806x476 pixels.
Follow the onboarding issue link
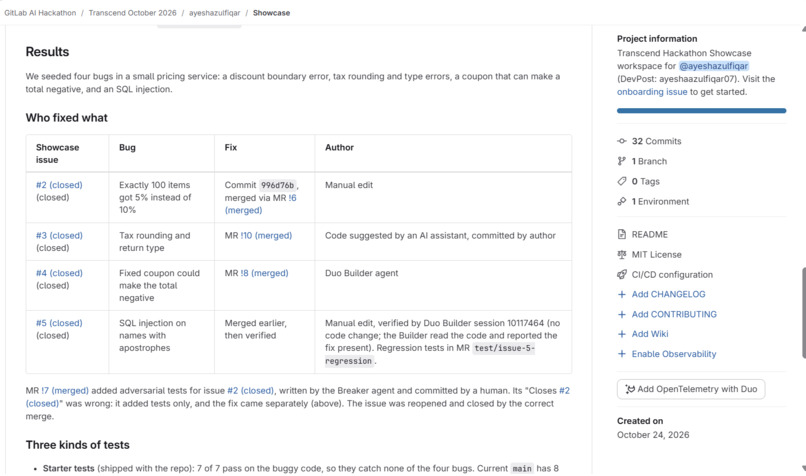[652, 91]
